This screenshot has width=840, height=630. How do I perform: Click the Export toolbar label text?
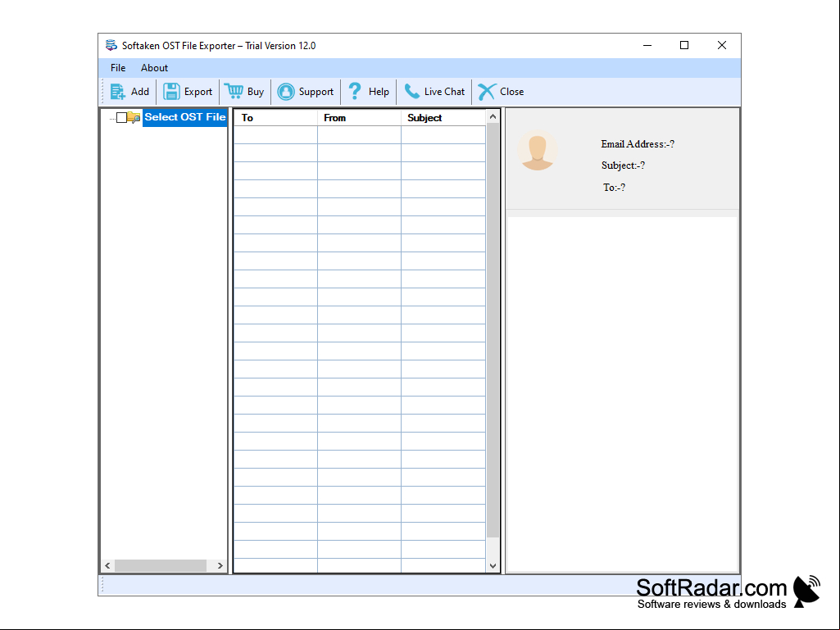[x=198, y=92]
